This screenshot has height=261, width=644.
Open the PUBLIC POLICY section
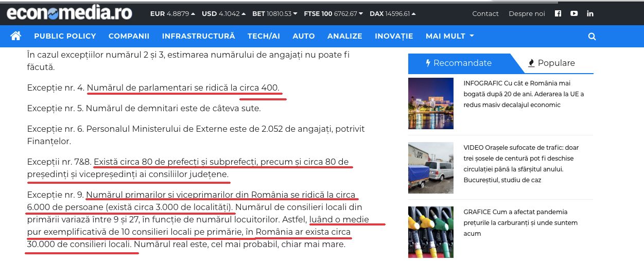pos(65,36)
